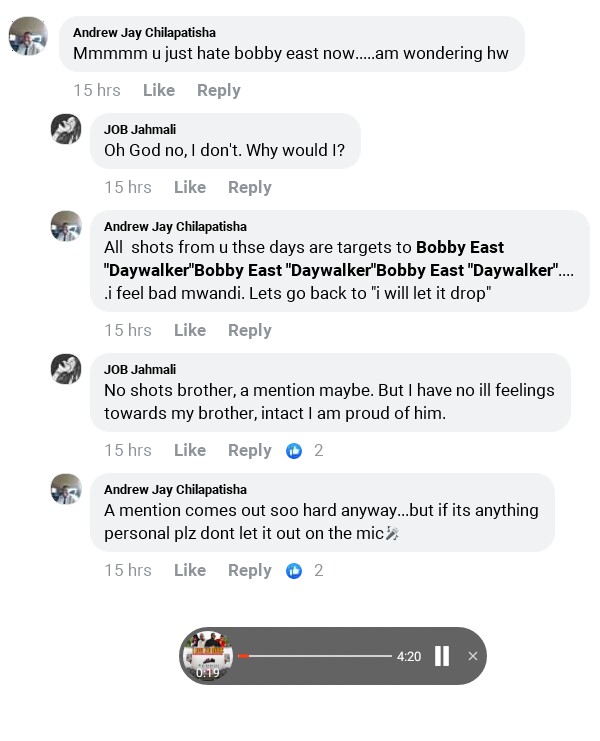This screenshot has height=741, width=600.
Task: Open Andrew Jay Chilapatisha's avatar on 'All shots' reply
Action: pyautogui.click(x=67, y=226)
